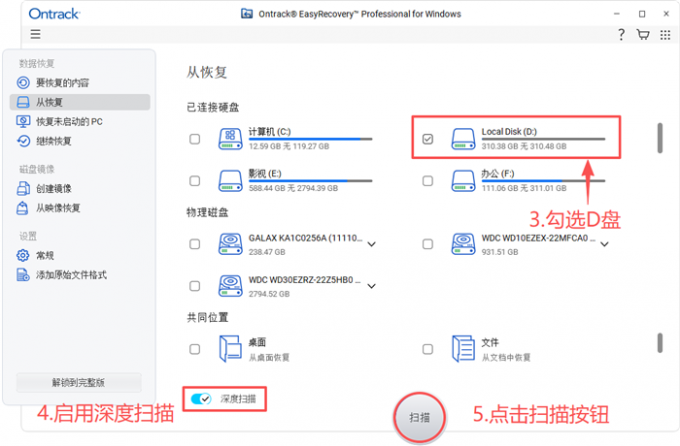Screen dimensions: 680x446
Task: Select the 影视 (E:) drive icon
Action: click(x=230, y=181)
